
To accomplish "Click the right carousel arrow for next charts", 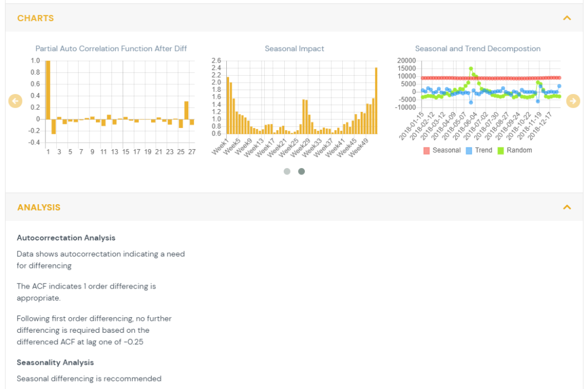I will tap(572, 101).
